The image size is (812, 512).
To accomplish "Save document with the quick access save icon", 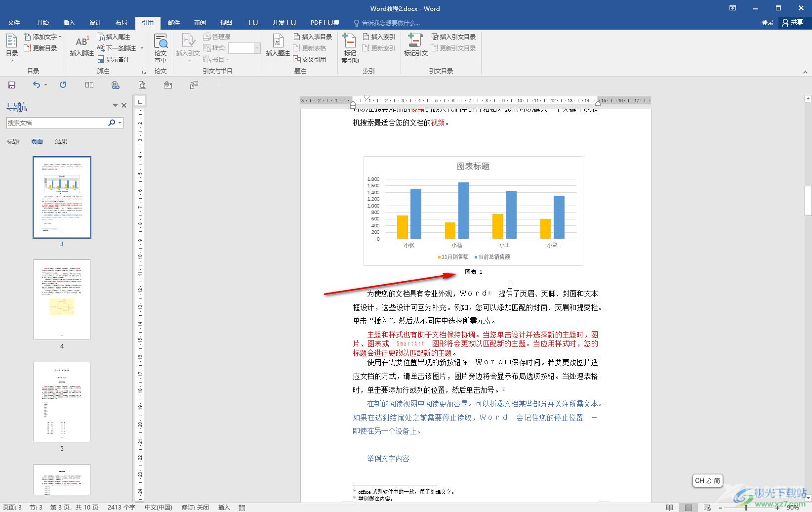I will [x=12, y=85].
